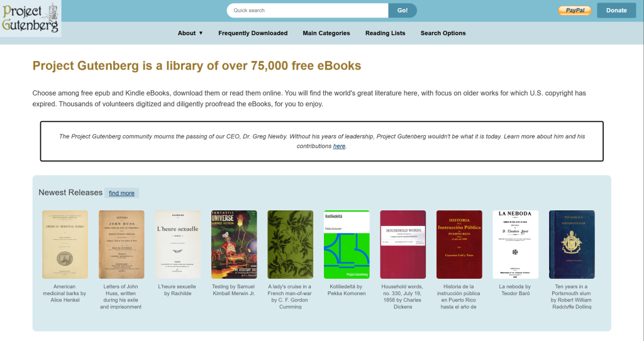
Task: Click the Donate button
Action: tap(616, 11)
